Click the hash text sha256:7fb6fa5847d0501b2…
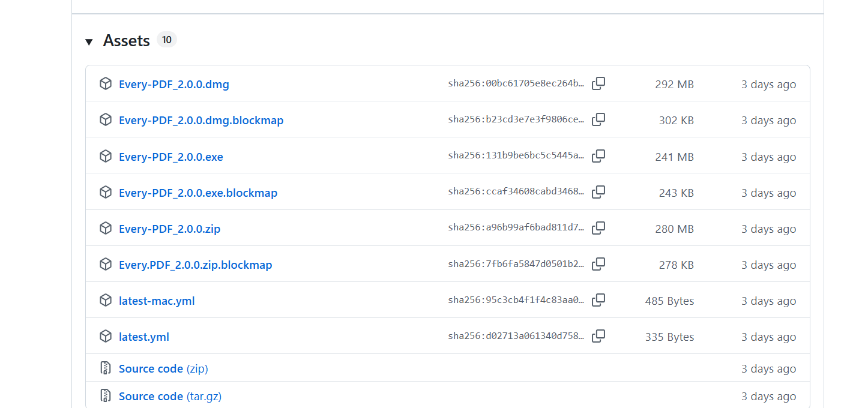Image resolution: width=868 pixels, height=408 pixels. click(516, 265)
